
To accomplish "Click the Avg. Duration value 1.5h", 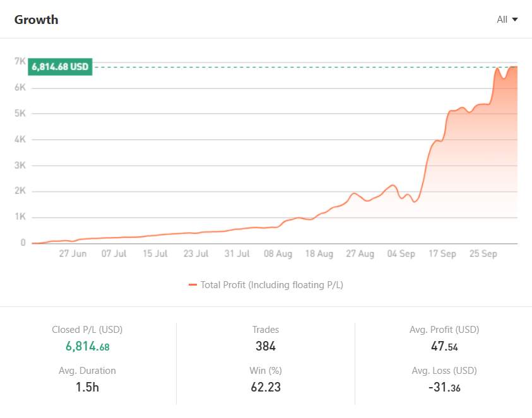I will (87, 387).
